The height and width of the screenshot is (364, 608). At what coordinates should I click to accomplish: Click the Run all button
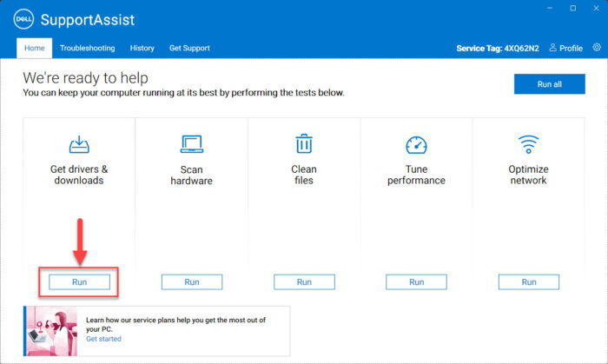coord(550,84)
